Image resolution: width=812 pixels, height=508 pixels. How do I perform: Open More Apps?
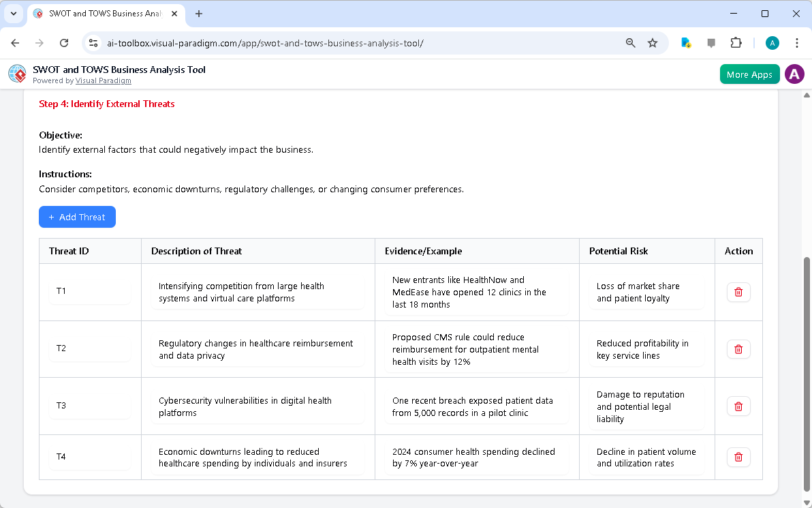pos(749,74)
